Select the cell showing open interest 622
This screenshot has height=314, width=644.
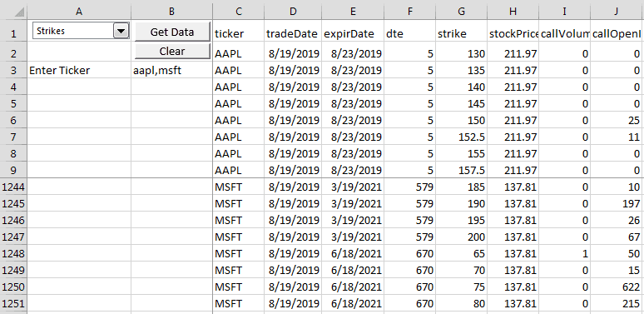point(616,287)
